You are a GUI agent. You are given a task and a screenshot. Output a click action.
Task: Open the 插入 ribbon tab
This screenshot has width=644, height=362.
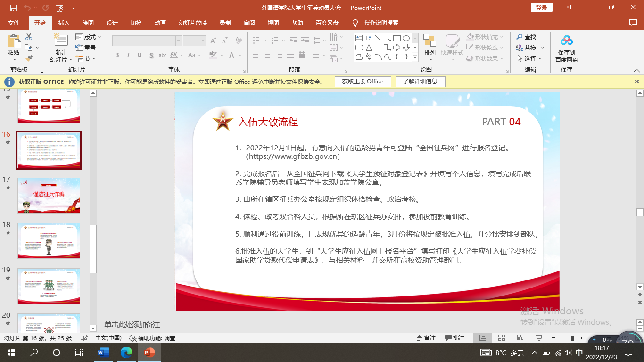pos(64,23)
